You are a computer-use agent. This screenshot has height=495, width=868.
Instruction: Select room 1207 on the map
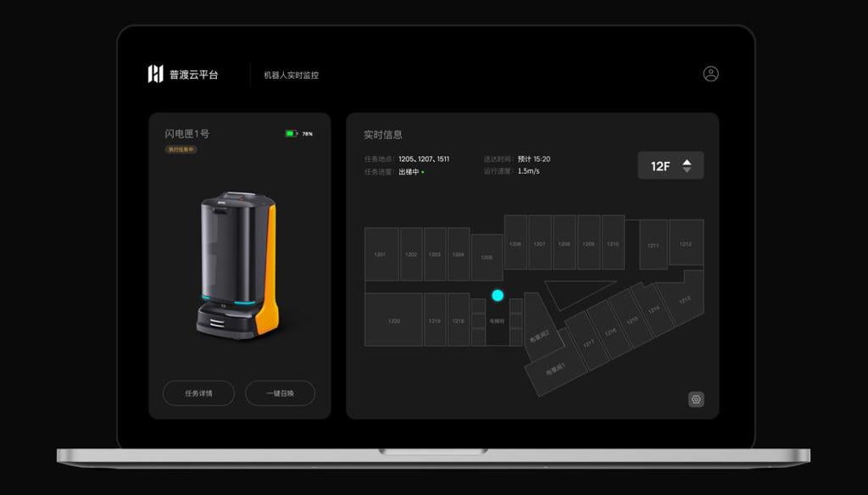click(x=539, y=242)
